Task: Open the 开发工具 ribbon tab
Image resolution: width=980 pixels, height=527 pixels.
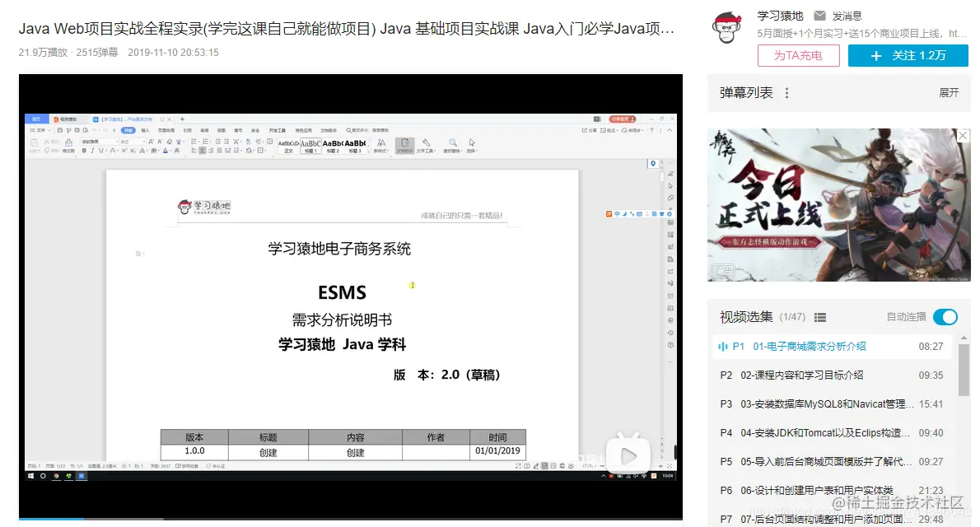Action: tap(277, 131)
